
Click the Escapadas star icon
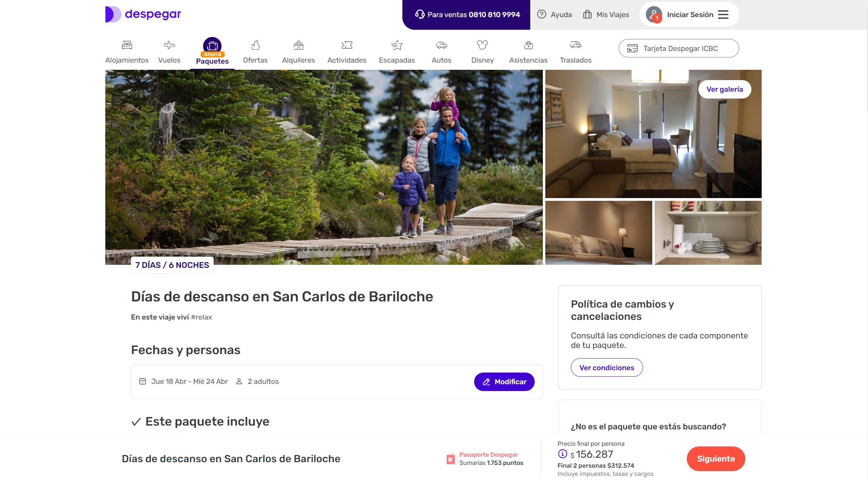[x=397, y=45]
